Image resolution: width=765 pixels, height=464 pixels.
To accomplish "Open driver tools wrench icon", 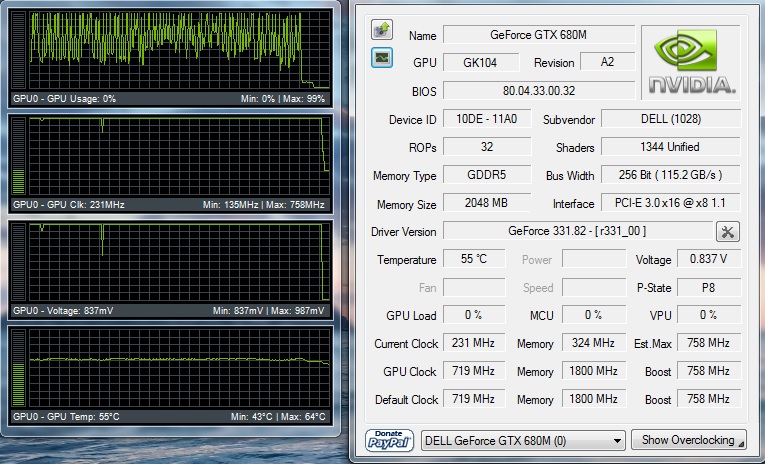I will (727, 232).
